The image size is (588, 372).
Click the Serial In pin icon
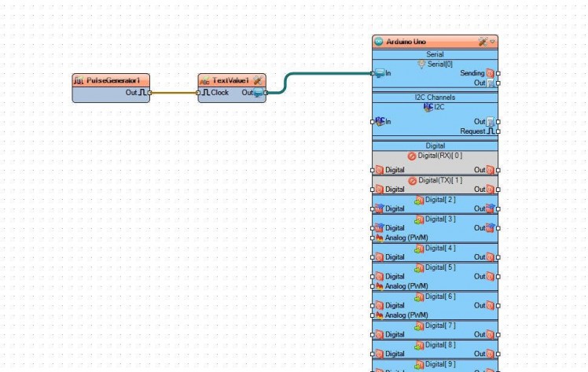pyautogui.click(x=380, y=73)
